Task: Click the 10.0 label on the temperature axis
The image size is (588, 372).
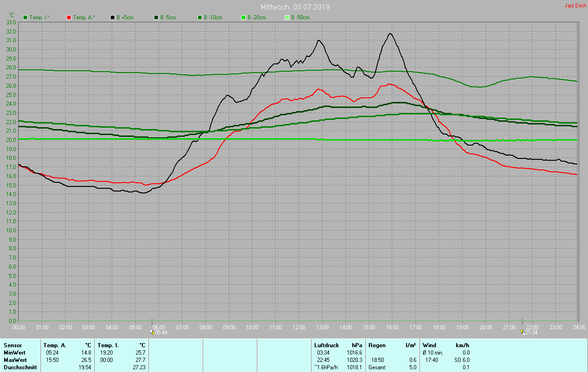Action: coord(11,230)
